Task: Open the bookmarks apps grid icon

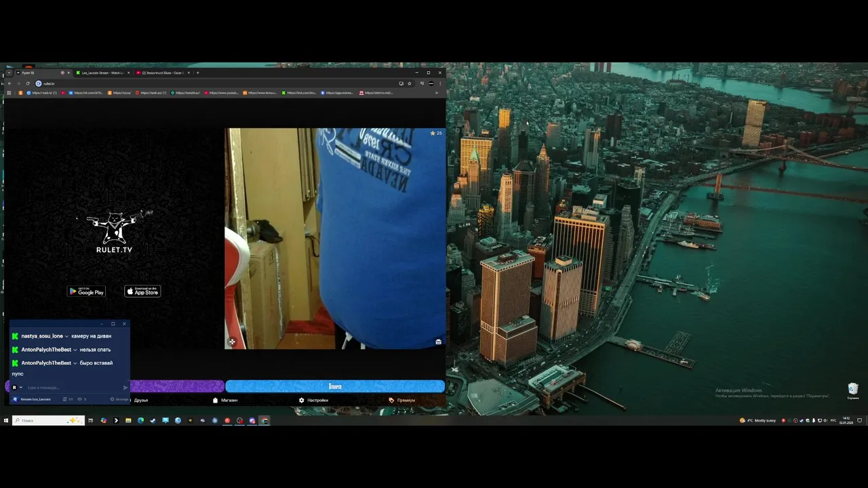Action: point(9,93)
